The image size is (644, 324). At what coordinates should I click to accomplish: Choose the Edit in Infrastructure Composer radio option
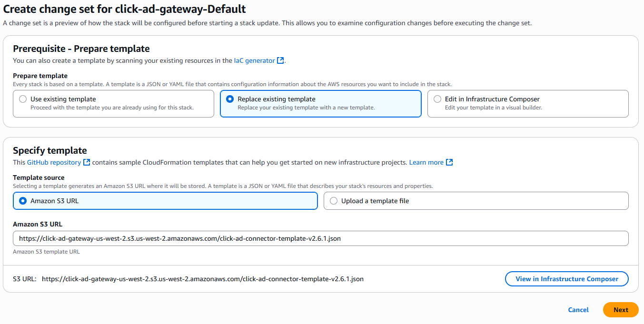pos(437,99)
